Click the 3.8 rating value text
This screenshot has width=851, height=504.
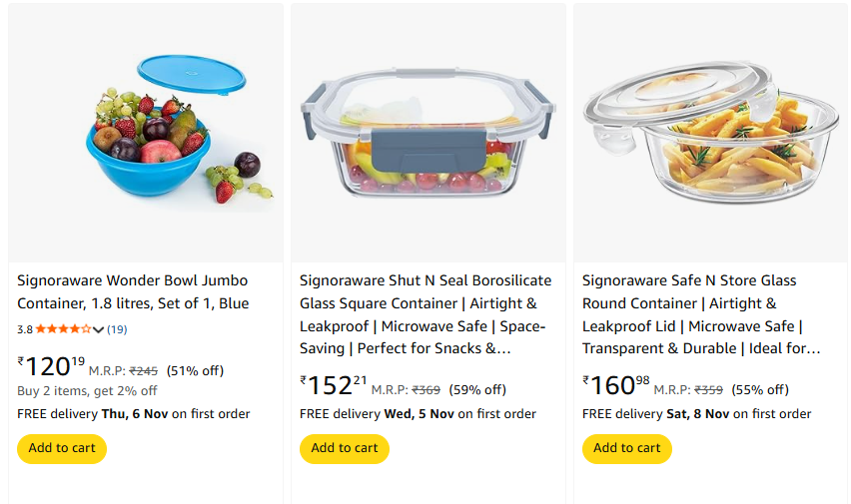25,328
